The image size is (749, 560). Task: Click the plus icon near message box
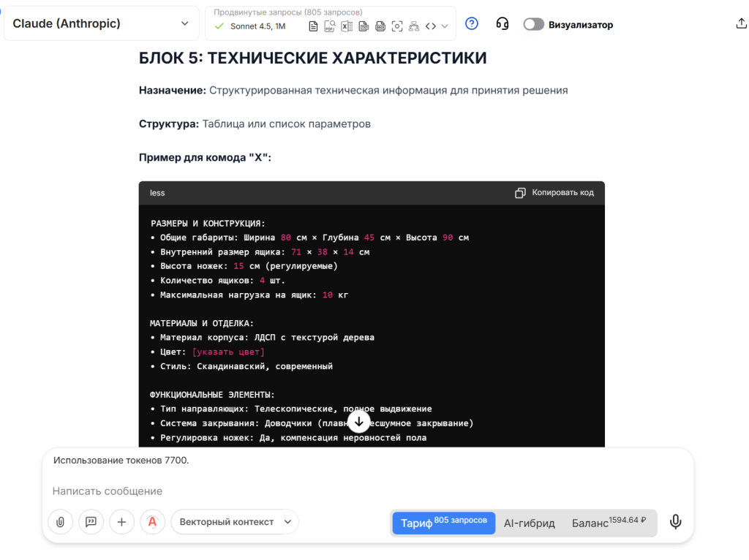click(121, 522)
